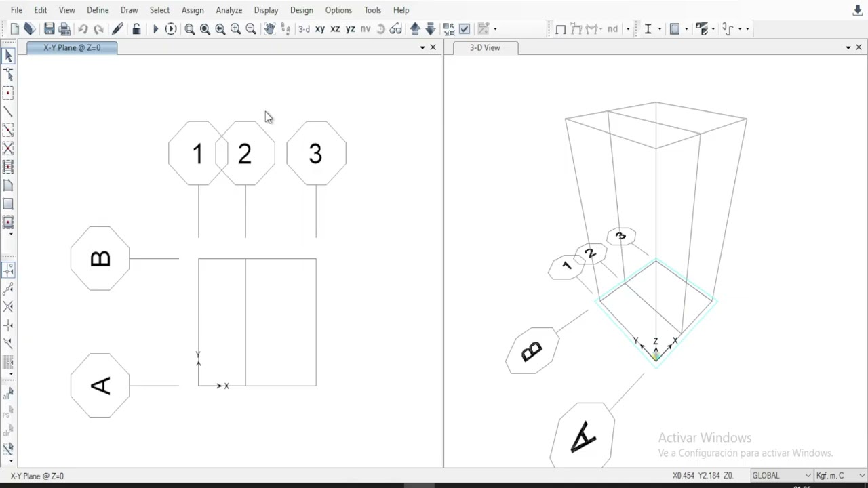Open the GLOBAL coordinate system dropdown

[x=781, y=476]
